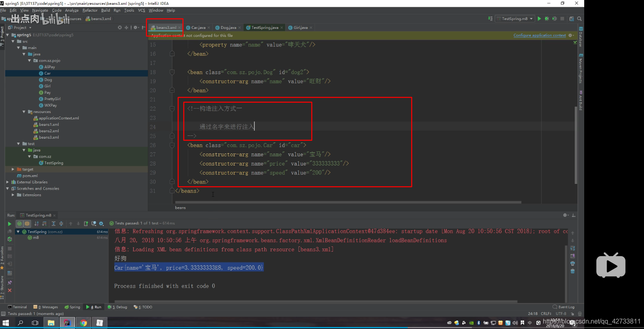
Task: Open the Refactor menu
Action: [90, 10]
